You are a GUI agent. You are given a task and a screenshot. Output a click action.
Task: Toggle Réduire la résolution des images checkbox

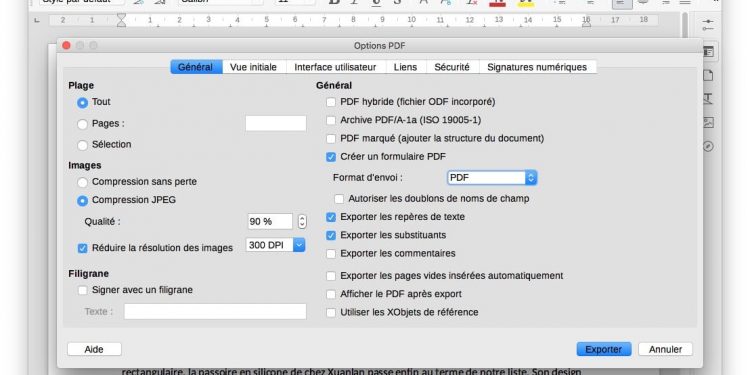(82, 248)
